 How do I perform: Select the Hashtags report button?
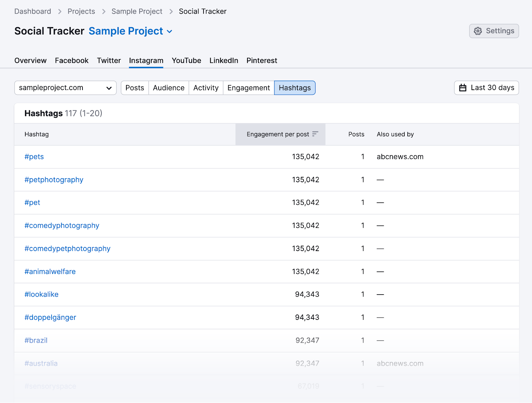tap(295, 88)
